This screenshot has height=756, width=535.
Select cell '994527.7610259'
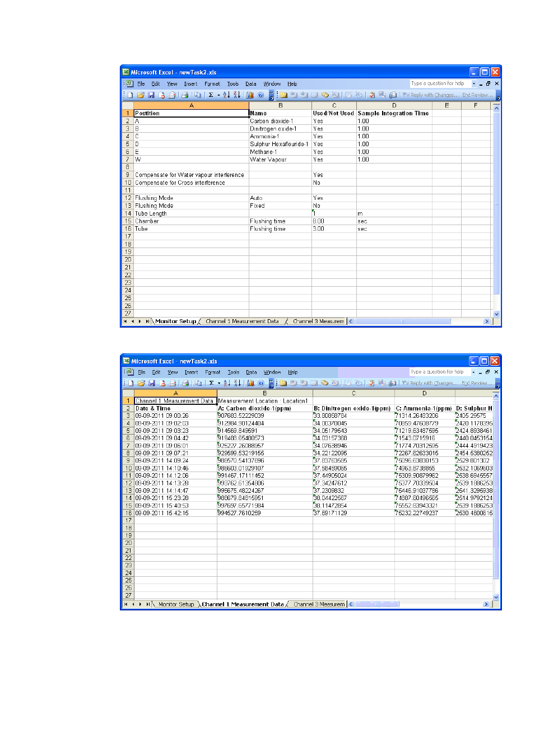point(265,513)
